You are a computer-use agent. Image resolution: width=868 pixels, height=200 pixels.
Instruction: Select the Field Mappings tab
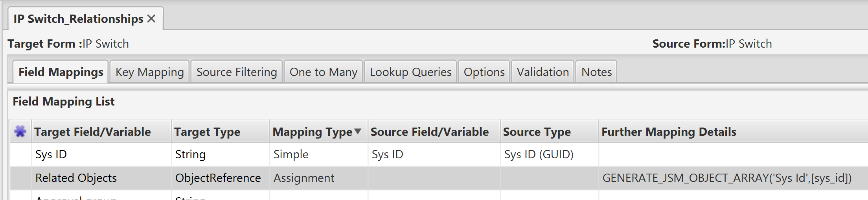(61, 72)
